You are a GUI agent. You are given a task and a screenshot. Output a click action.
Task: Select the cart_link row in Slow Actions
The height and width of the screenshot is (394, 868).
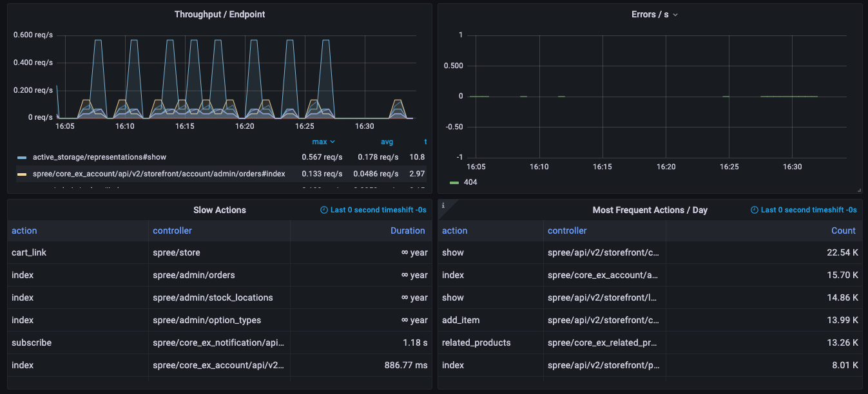(29, 252)
